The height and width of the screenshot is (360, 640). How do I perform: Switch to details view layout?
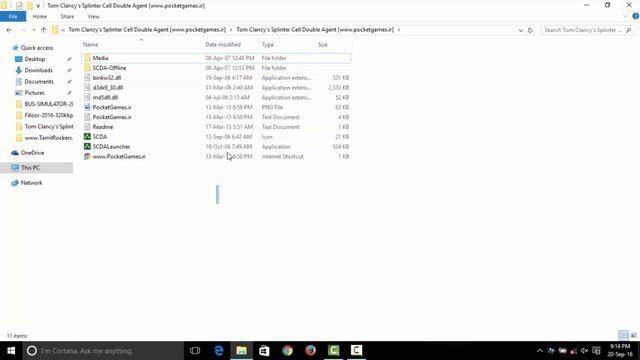click(623, 335)
